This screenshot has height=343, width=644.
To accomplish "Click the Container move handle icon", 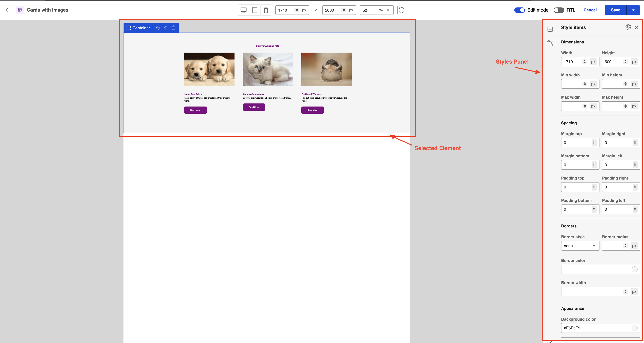I will (x=158, y=28).
